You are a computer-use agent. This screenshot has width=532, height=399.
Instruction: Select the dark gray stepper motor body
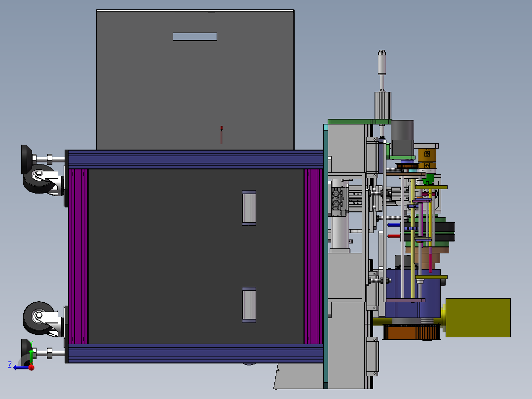(402, 138)
